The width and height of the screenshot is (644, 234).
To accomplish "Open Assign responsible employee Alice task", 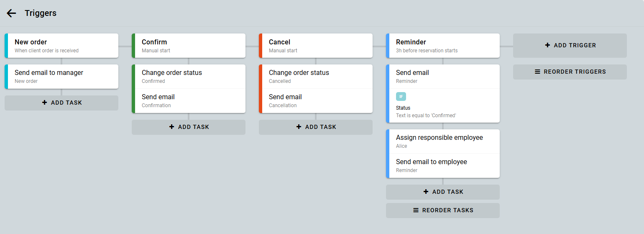I will tap(444, 141).
